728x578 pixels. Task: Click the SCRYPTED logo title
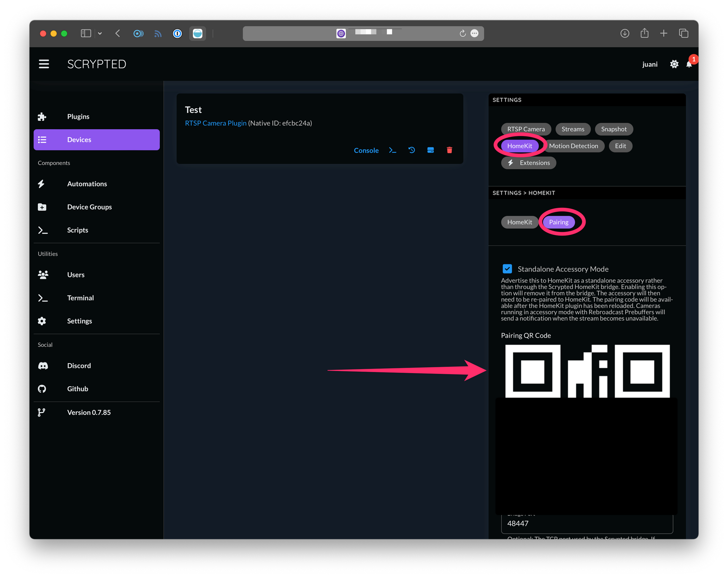coord(97,64)
